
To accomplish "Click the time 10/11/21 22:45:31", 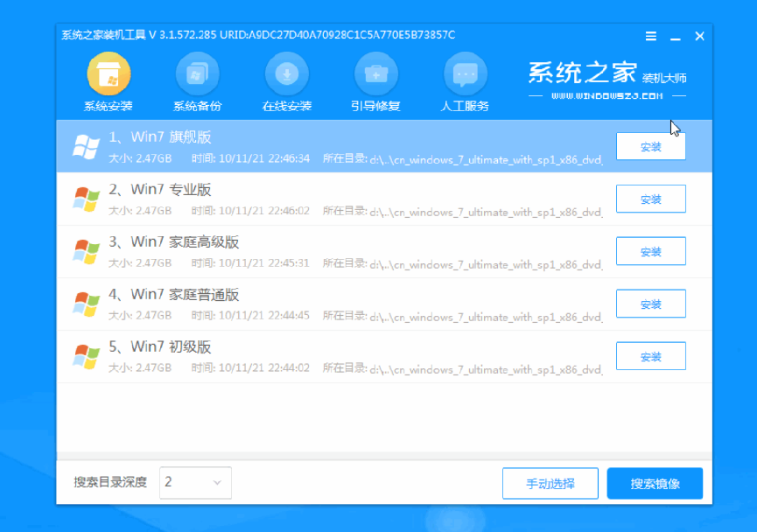I will coord(264,263).
